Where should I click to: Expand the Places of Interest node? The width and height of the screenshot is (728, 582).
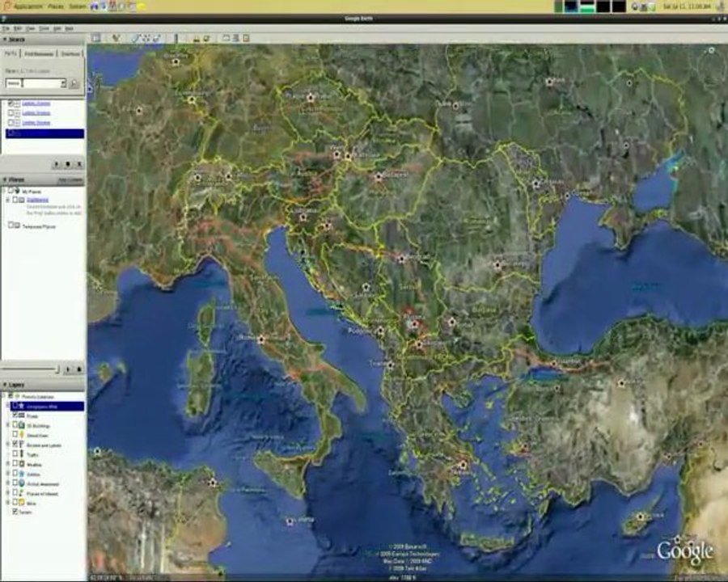pos(8,493)
